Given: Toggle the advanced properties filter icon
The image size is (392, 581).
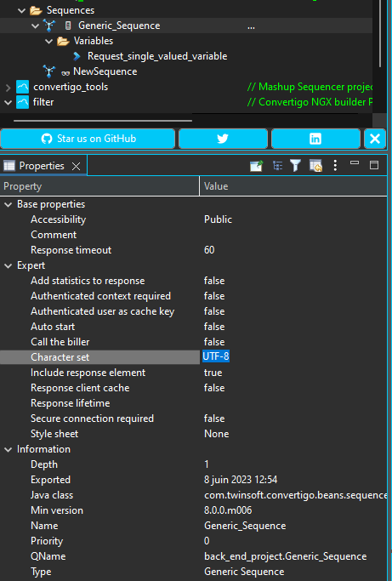Looking at the screenshot, I should tap(295, 166).
